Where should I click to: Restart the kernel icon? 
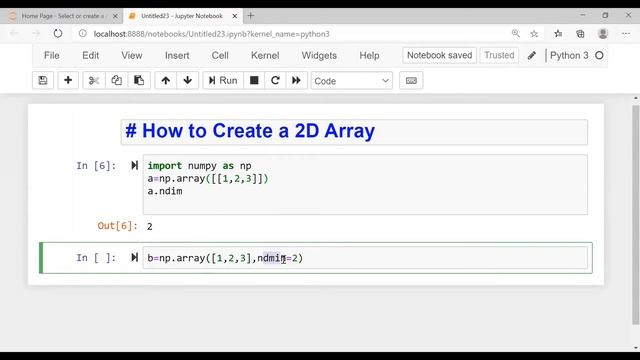[x=275, y=80]
